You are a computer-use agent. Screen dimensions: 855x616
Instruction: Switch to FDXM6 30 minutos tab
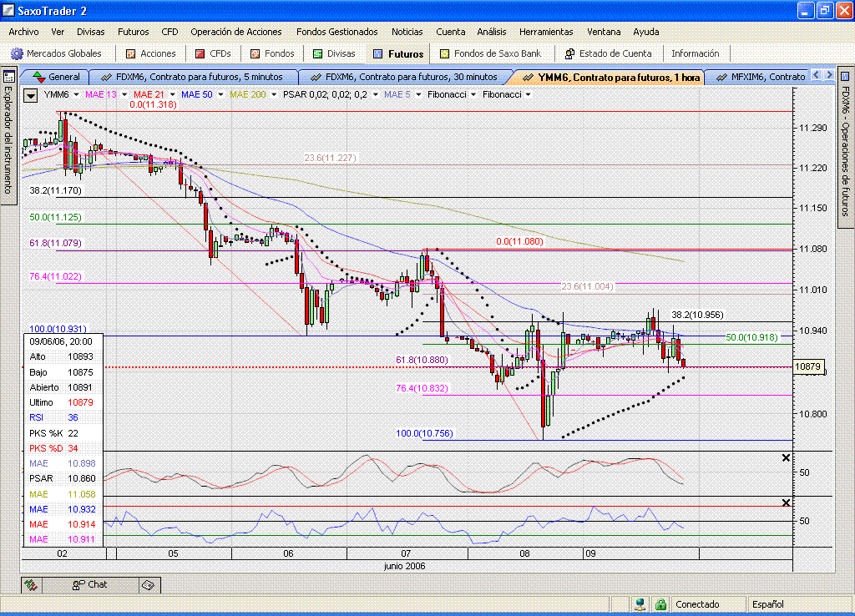(405, 77)
